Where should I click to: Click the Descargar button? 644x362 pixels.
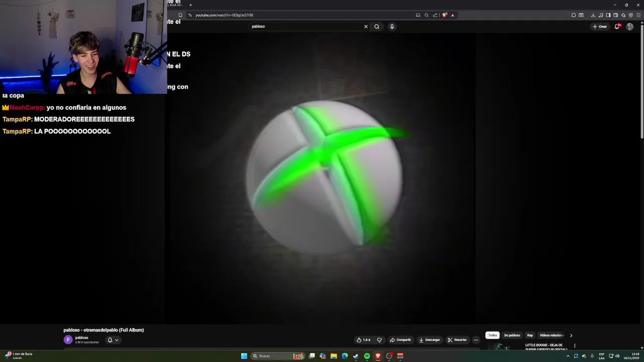(429, 340)
